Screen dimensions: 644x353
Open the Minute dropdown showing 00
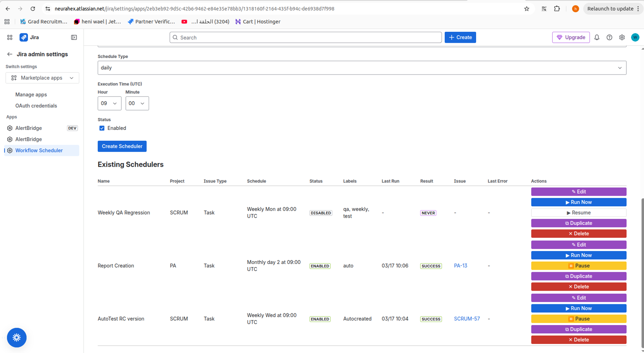[x=137, y=104]
